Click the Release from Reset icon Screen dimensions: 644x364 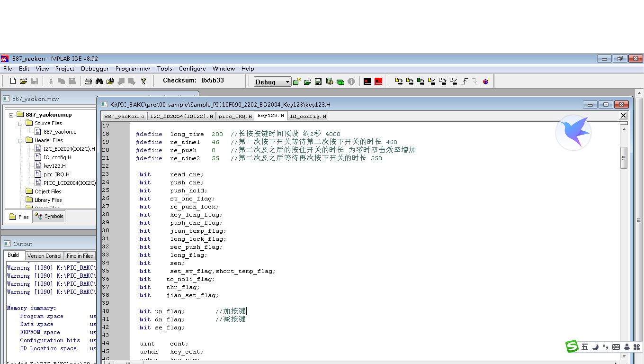click(465, 82)
